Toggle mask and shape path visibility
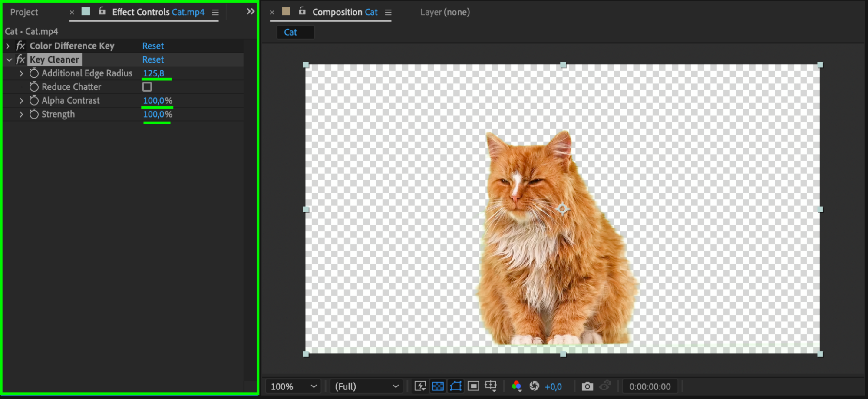This screenshot has height=399, width=868. (455, 386)
